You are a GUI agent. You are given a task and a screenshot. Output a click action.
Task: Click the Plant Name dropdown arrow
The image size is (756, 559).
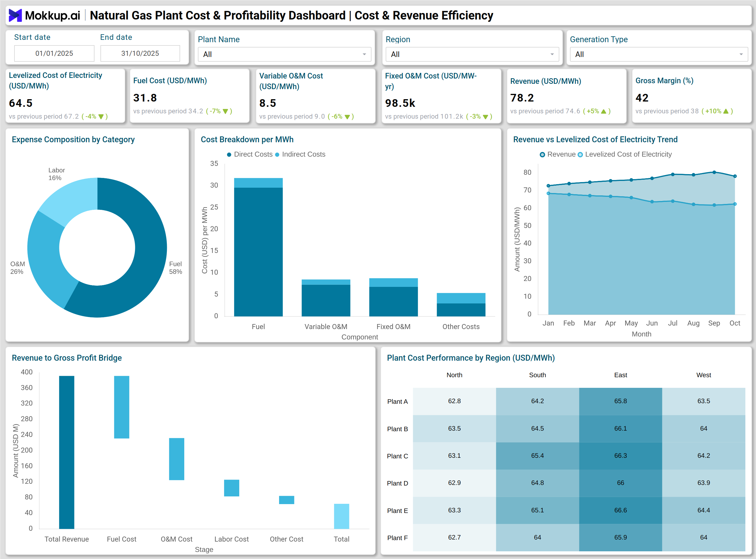click(x=364, y=55)
